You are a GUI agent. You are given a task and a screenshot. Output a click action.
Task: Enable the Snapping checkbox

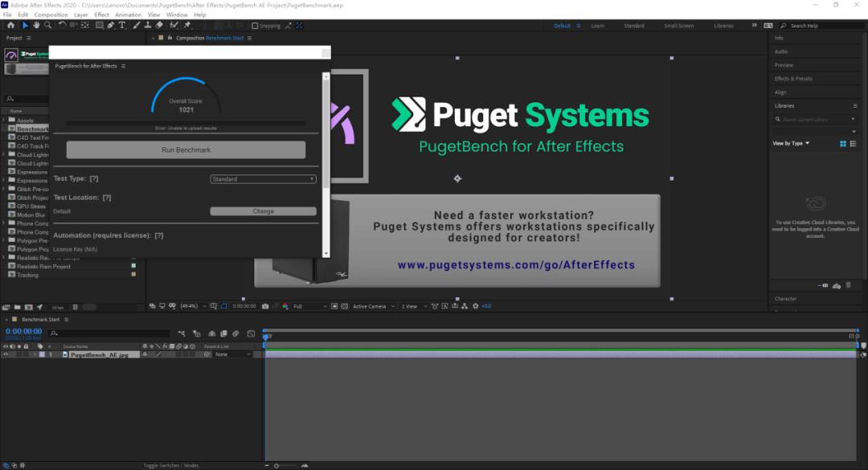255,26
